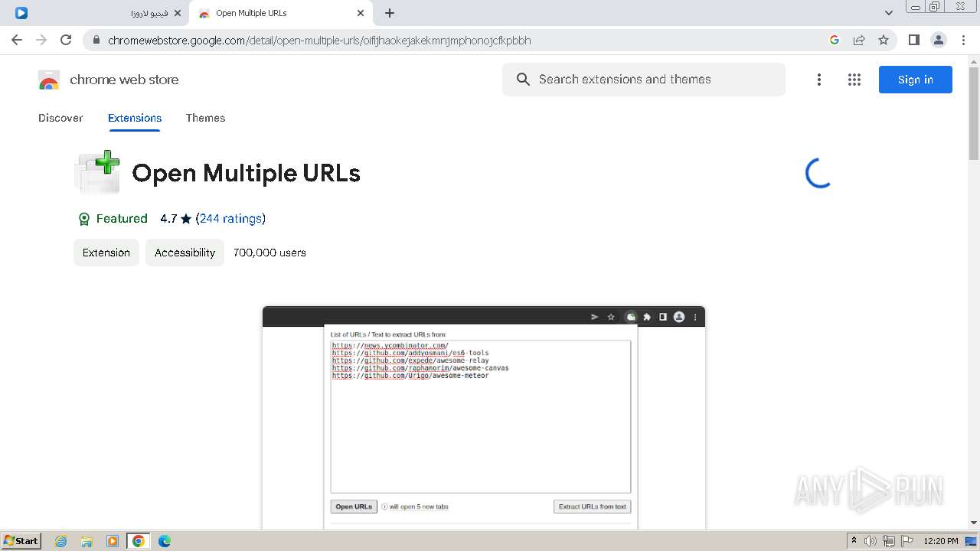
Task: Go back with the browser back arrow
Action: [x=17, y=40]
